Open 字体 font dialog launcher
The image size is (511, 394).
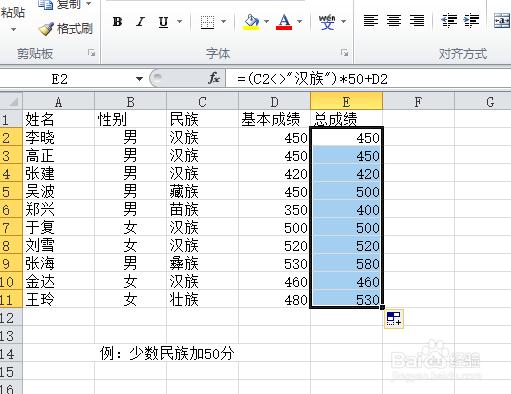pos(345,53)
